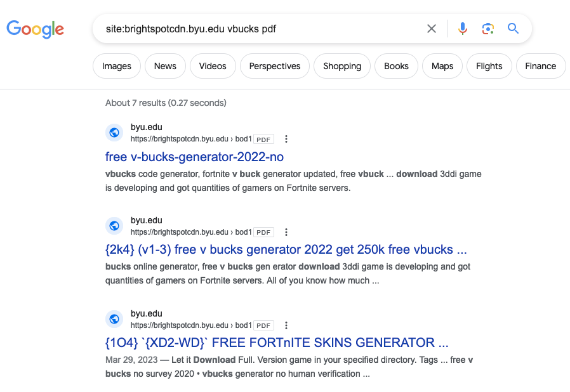Open three-dot menu for first result
The width and height of the screenshot is (570, 392).
(286, 139)
